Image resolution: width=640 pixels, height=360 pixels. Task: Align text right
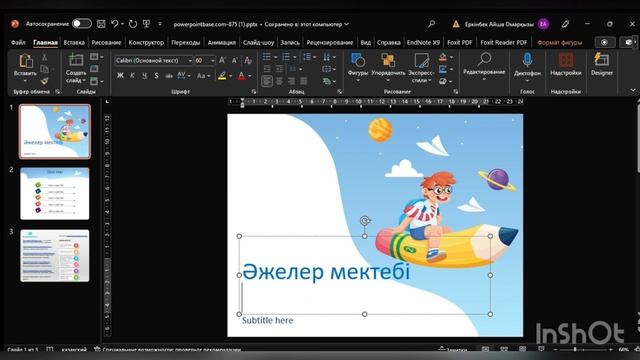coord(291,81)
